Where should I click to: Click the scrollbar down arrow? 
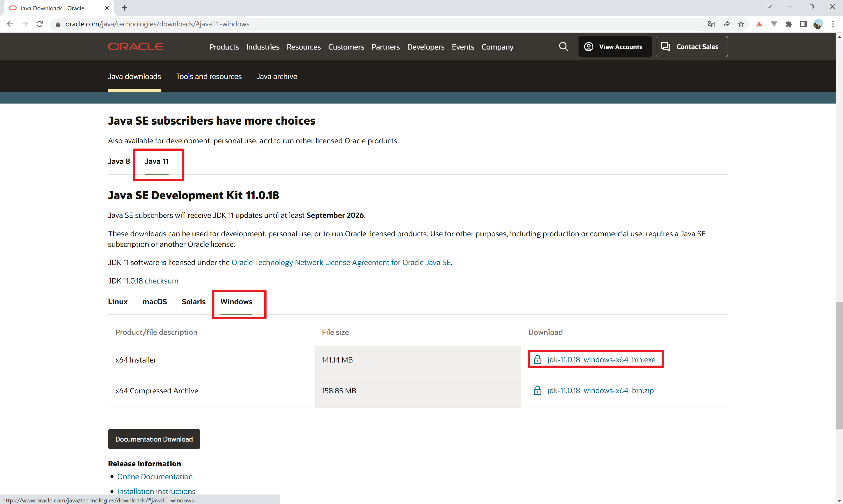[x=839, y=500]
